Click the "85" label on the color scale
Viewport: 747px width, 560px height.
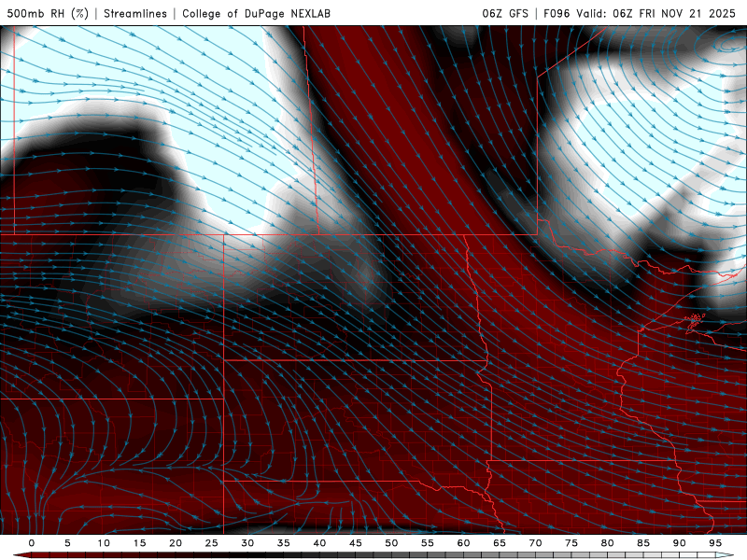click(643, 543)
